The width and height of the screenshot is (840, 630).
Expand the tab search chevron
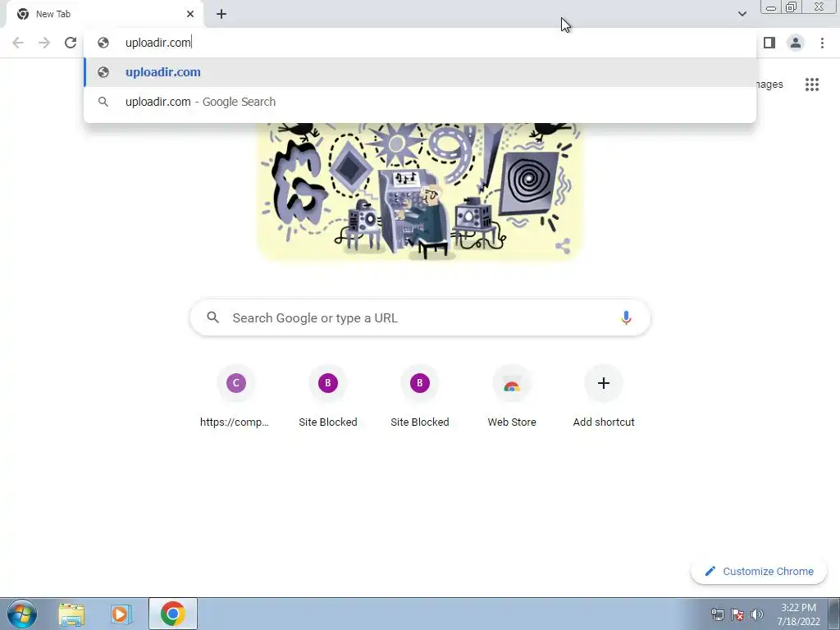[x=742, y=14]
